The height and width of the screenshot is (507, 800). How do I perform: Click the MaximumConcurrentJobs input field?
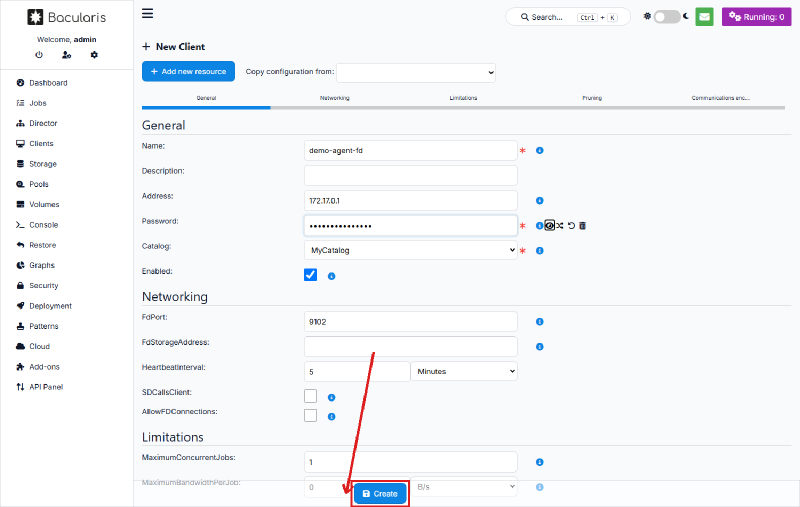tap(411, 462)
